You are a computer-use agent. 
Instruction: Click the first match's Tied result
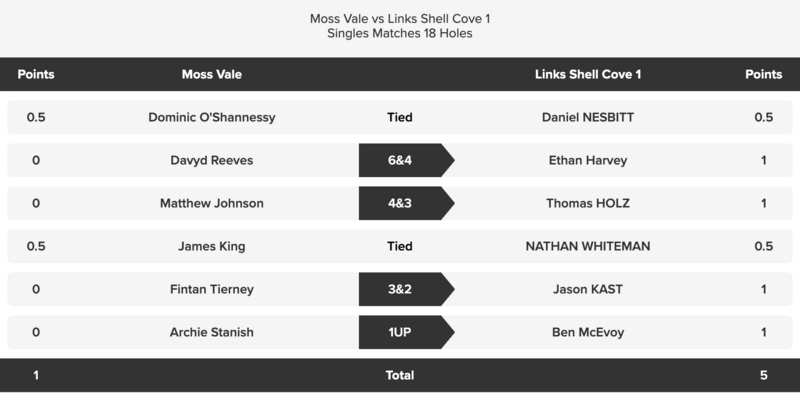400,117
